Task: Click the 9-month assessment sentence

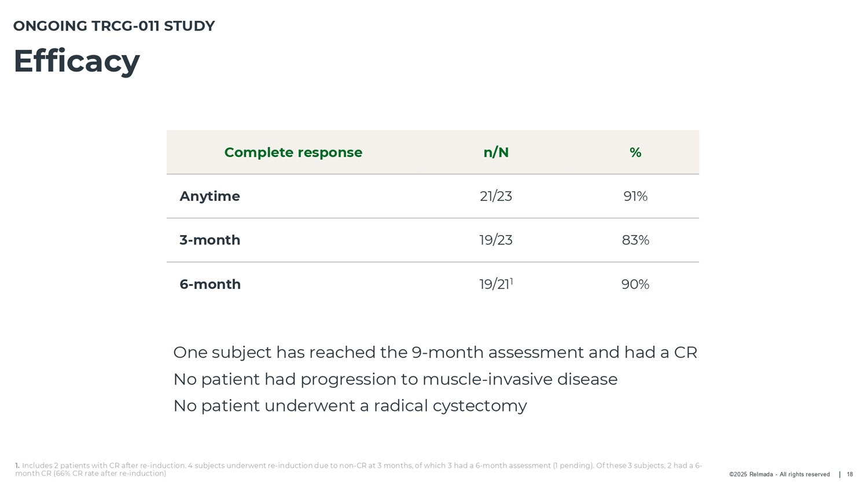Action: pyautogui.click(x=435, y=353)
